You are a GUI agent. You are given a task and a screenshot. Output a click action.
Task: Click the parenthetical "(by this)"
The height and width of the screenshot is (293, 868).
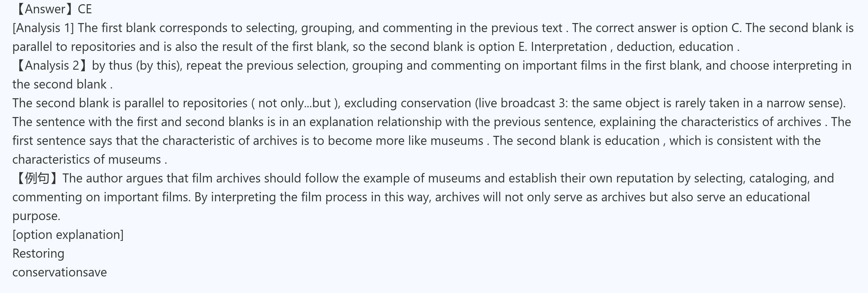point(159,65)
